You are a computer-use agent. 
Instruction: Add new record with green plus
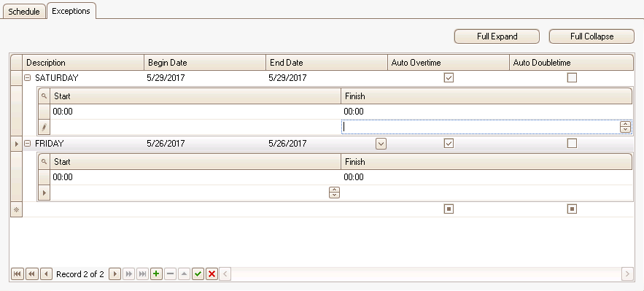pyautogui.click(x=156, y=274)
